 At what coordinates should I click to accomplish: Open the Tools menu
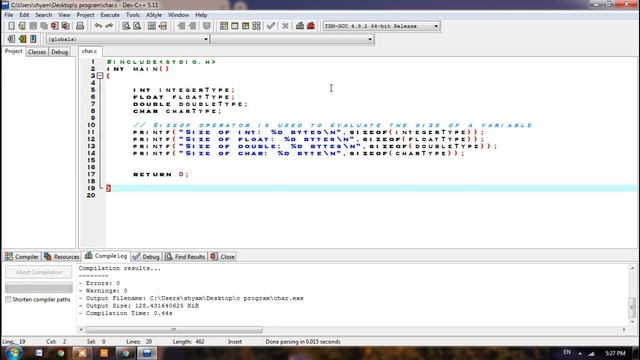click(133, 15)
